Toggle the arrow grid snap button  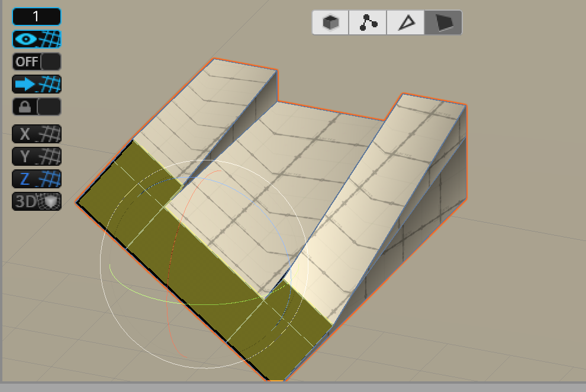pos(37,84)
